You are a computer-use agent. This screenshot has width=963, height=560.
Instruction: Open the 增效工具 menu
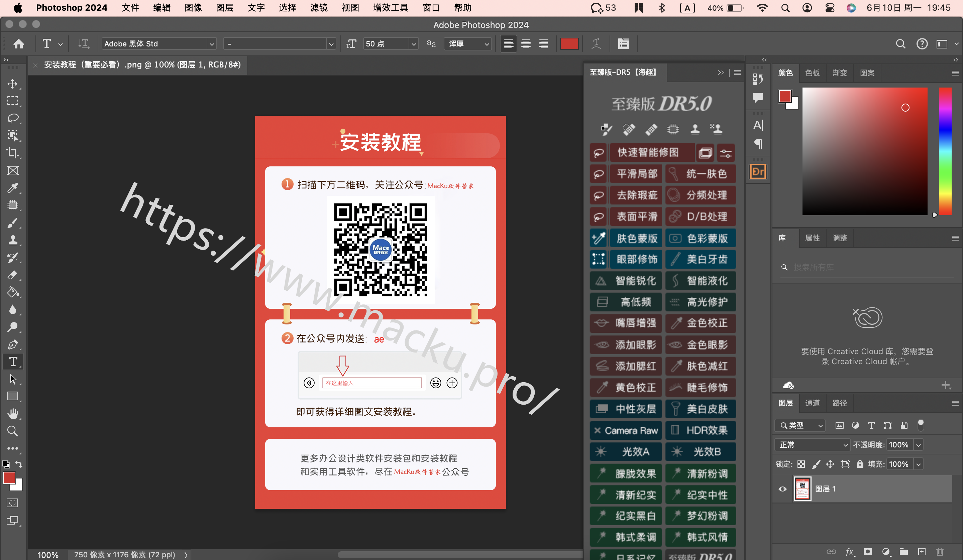pyautogui.click(x=391, y=8)
